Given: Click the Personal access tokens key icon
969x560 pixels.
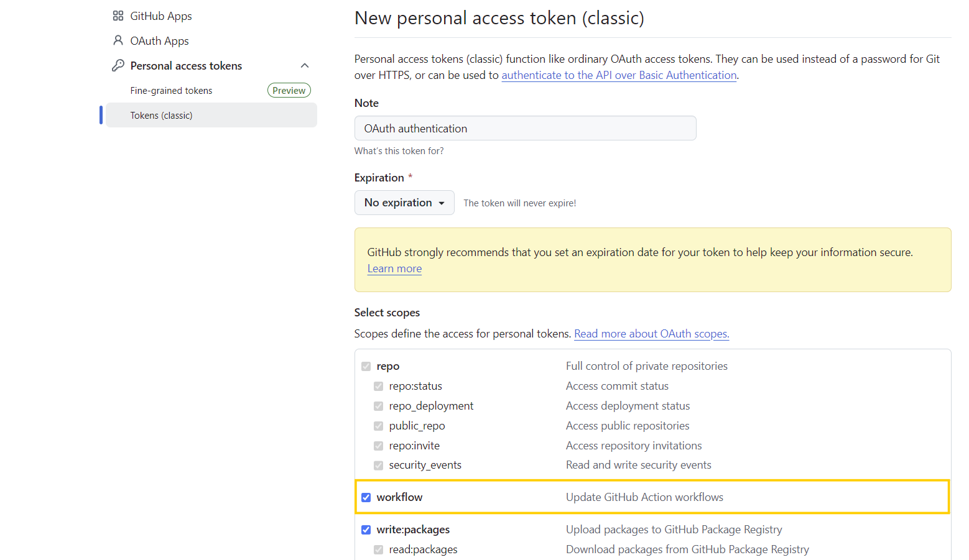Looking at the screenshot, I should click(x=118, y=65).
